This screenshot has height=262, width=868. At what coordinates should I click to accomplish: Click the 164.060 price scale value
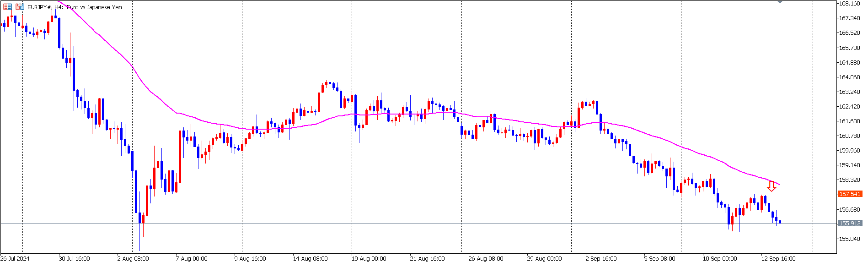[x=850, y=77]
